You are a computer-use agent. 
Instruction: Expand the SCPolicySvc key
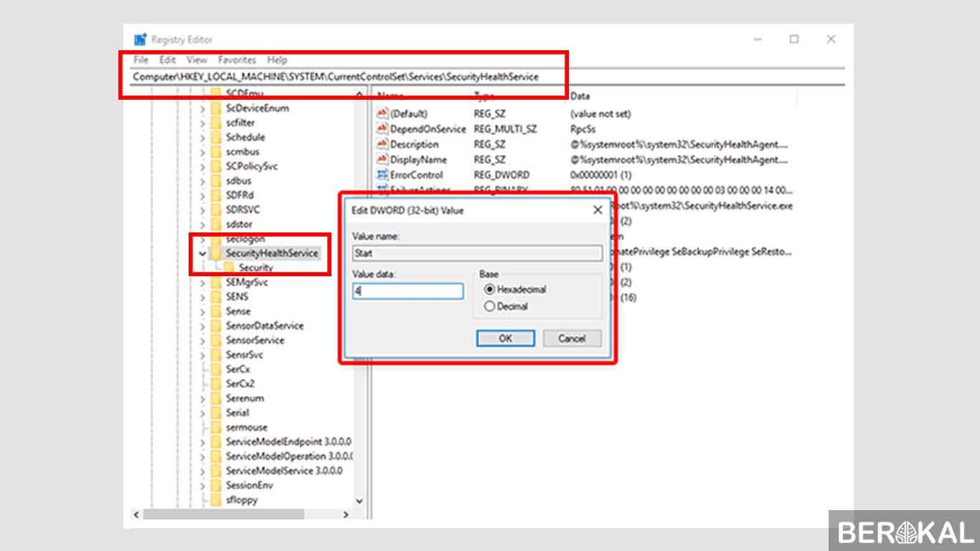tap(202, 166)
